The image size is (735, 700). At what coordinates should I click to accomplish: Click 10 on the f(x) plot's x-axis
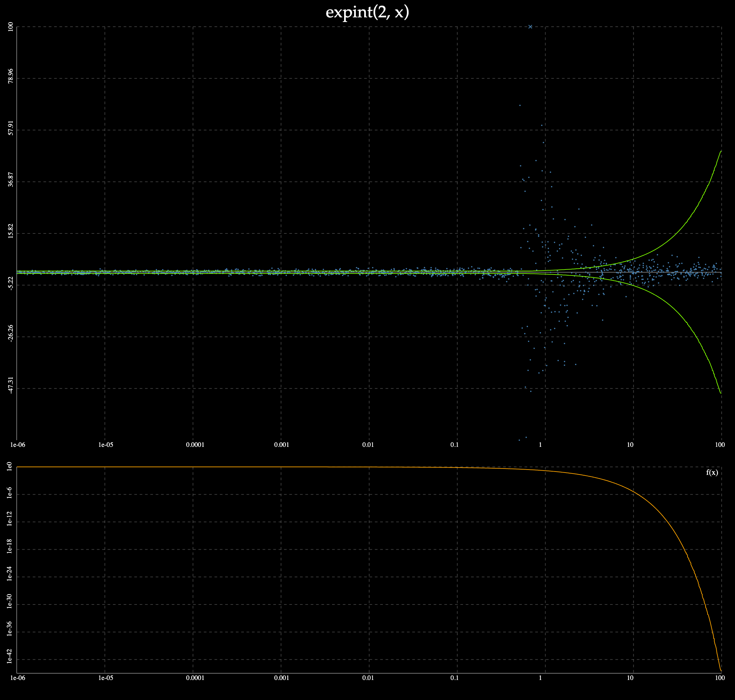[x=630, y=678]
